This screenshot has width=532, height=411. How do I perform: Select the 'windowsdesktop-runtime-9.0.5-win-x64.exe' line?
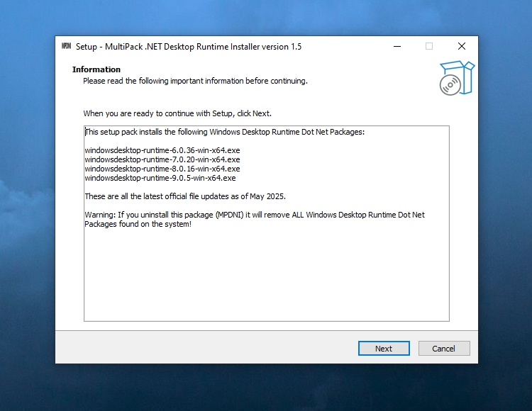point(160,178)
